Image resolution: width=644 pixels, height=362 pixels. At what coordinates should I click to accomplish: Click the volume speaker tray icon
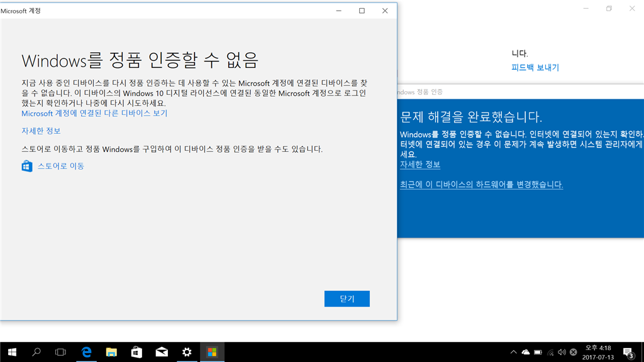[x=562, y=352]
